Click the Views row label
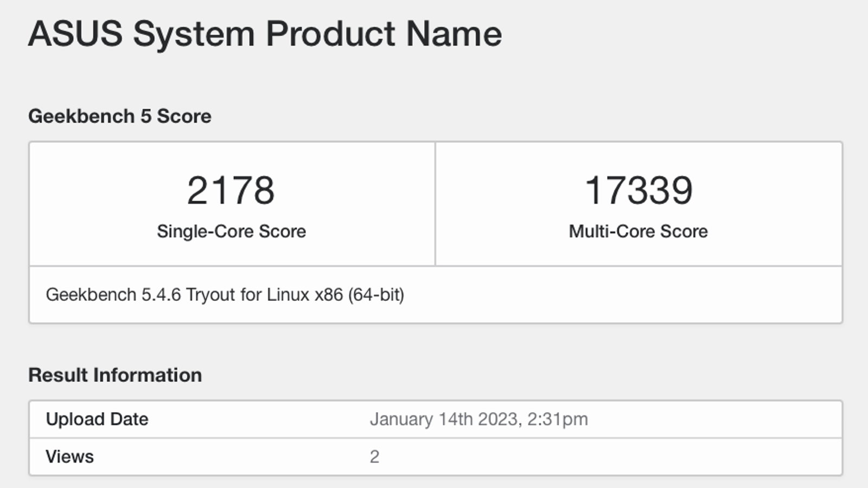Screen dimensions: 868x488 pyautogui.click(x=69, y=457)
